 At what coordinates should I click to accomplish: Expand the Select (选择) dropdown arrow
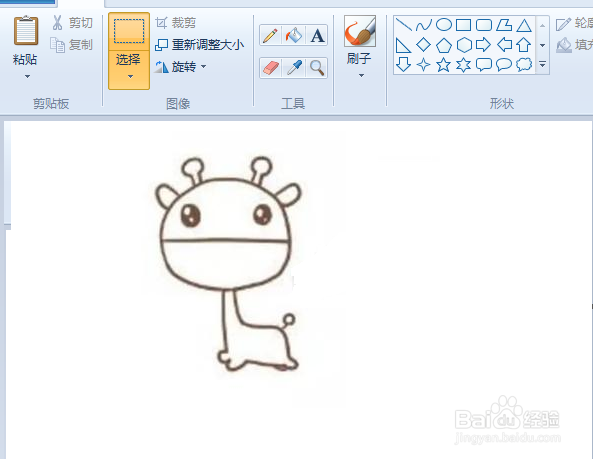coord(130,76)
